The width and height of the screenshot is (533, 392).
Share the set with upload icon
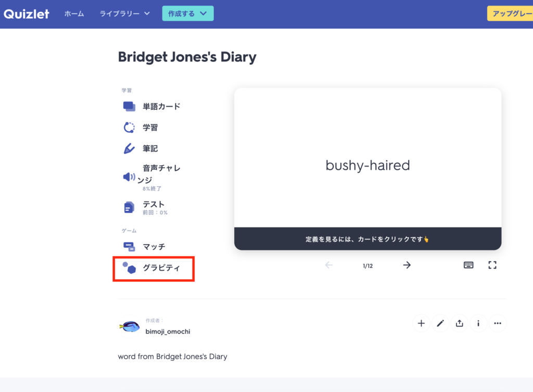tap(459, 323)
